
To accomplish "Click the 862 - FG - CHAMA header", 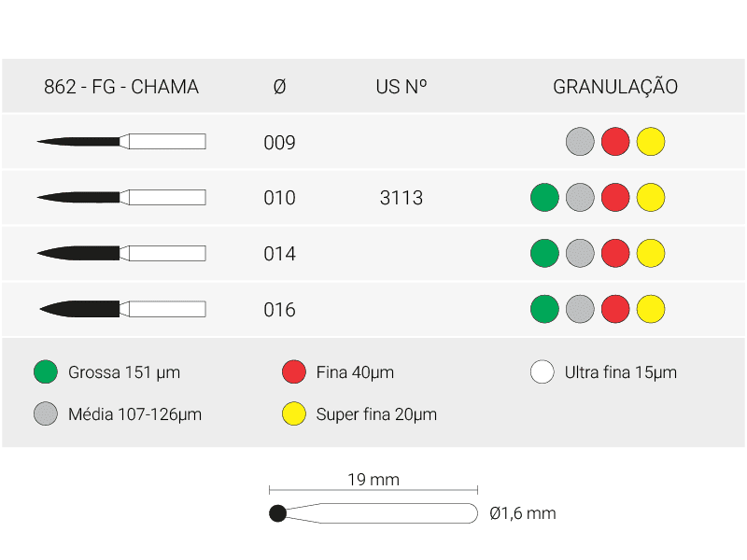I will (x=121, y=87).
